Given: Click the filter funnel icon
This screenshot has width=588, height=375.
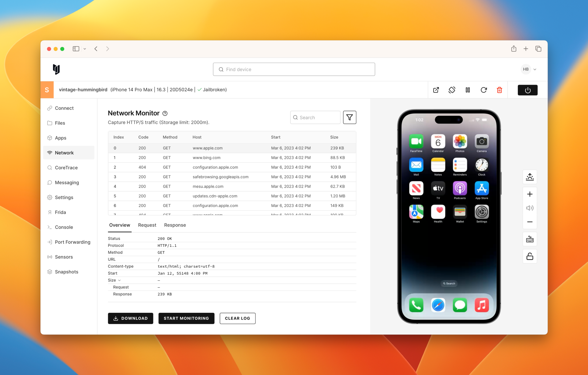Looking at the screenshot, I should click(x=349, y=117).
